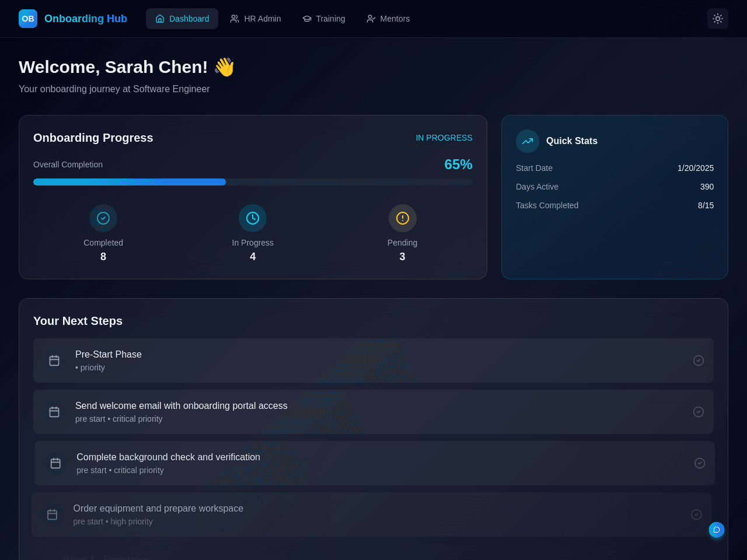Open Order equipment and prepare workspace step
The width and height of the screenshot is (747, 560).
pyautogui.click(x=372, y=514)
